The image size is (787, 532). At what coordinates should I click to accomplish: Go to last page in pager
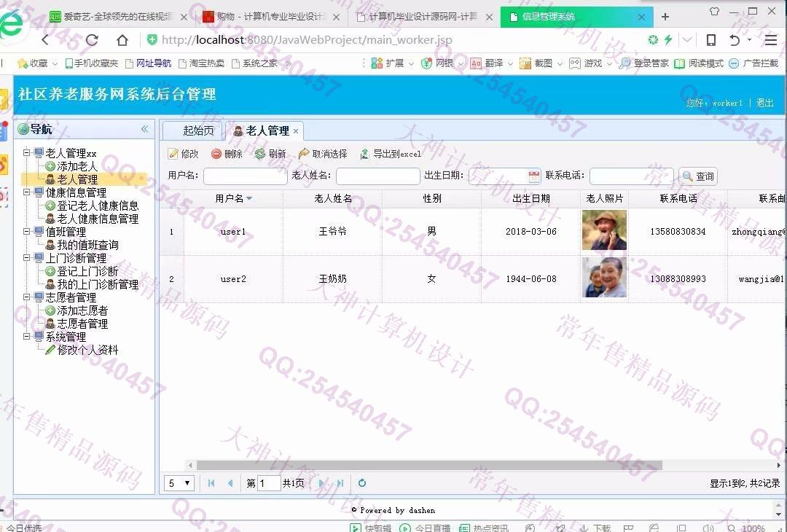point(341,483)
